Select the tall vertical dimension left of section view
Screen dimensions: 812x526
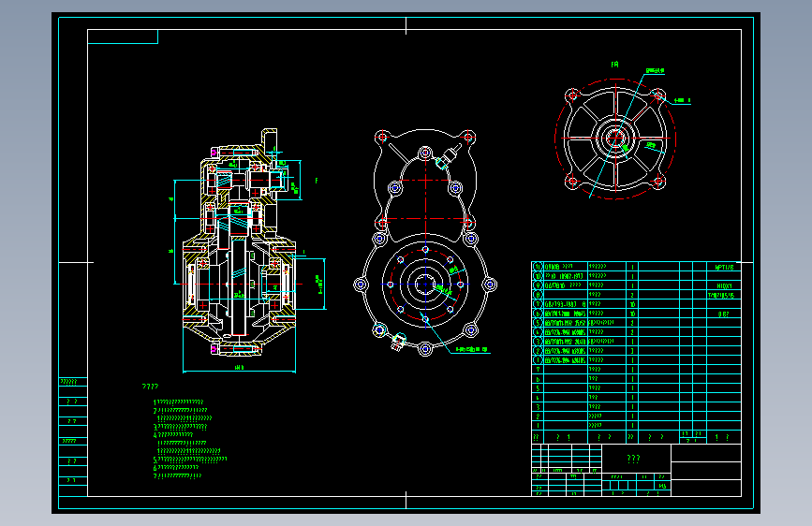point(175,232)
